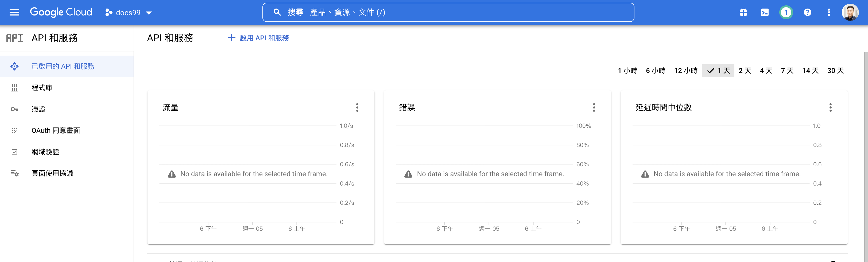Click the search products and resources field

[x=448, y=13]
